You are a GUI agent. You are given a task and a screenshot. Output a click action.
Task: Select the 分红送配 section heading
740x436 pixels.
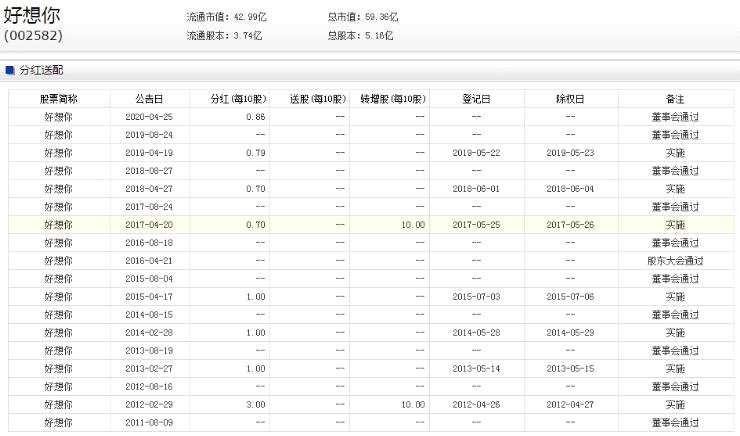click(x=41, y=70)
